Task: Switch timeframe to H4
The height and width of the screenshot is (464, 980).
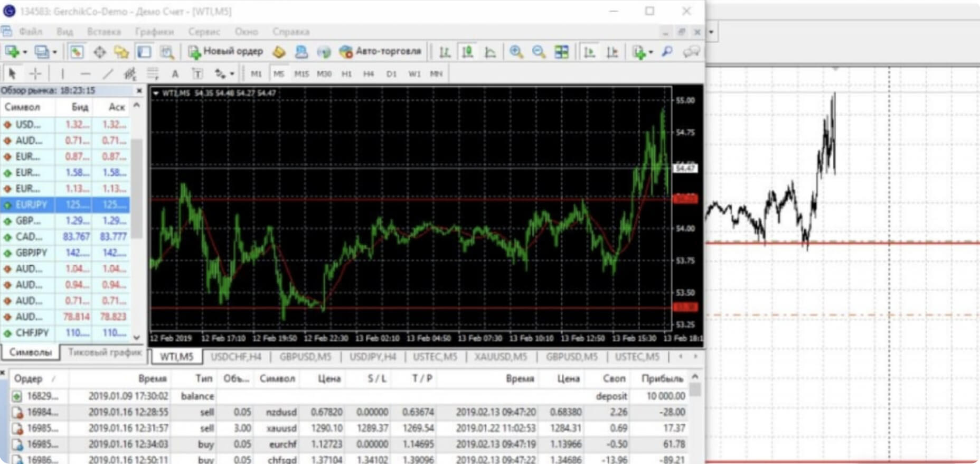Action: (369, 74)
